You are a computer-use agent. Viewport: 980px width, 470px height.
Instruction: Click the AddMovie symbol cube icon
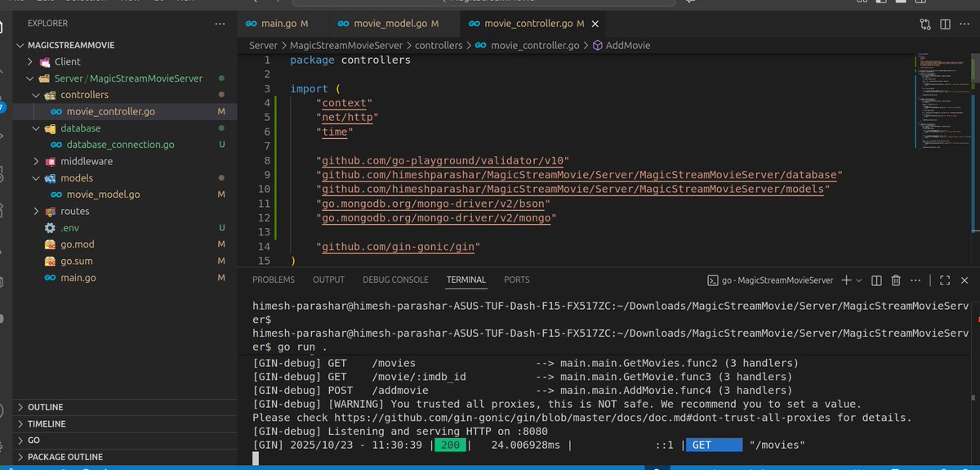point(597,46)
